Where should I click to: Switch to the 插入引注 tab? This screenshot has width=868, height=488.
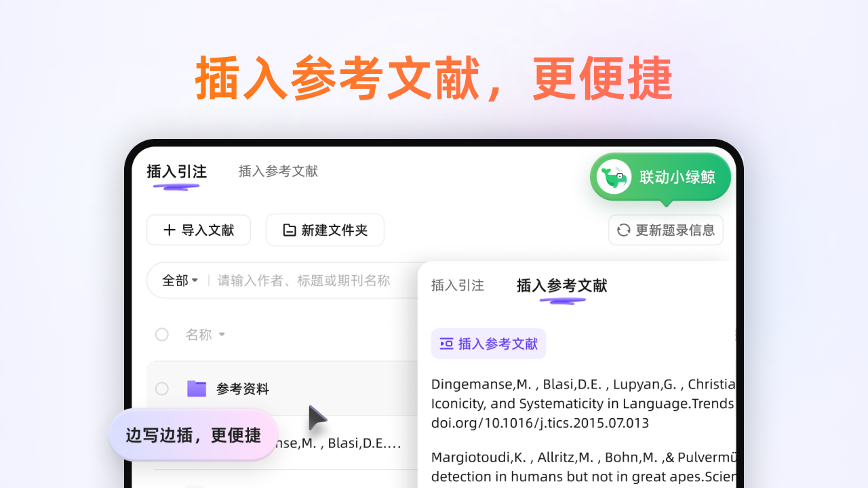(176, 171)
